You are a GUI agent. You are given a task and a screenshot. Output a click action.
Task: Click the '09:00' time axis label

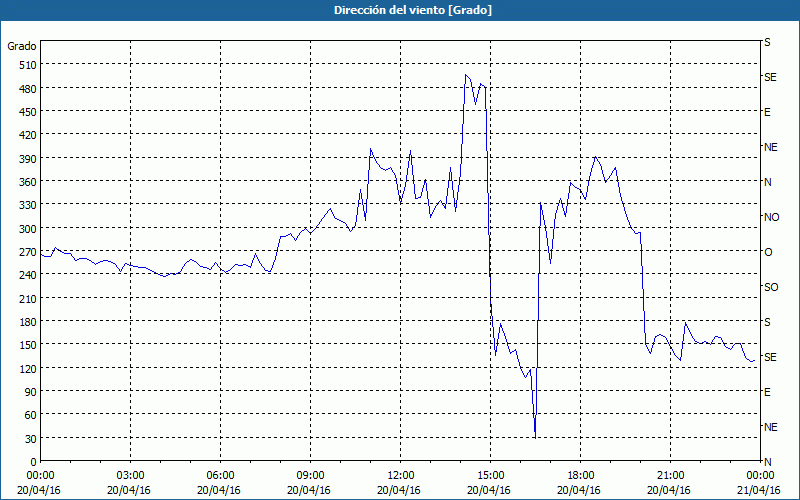[310, 476]
